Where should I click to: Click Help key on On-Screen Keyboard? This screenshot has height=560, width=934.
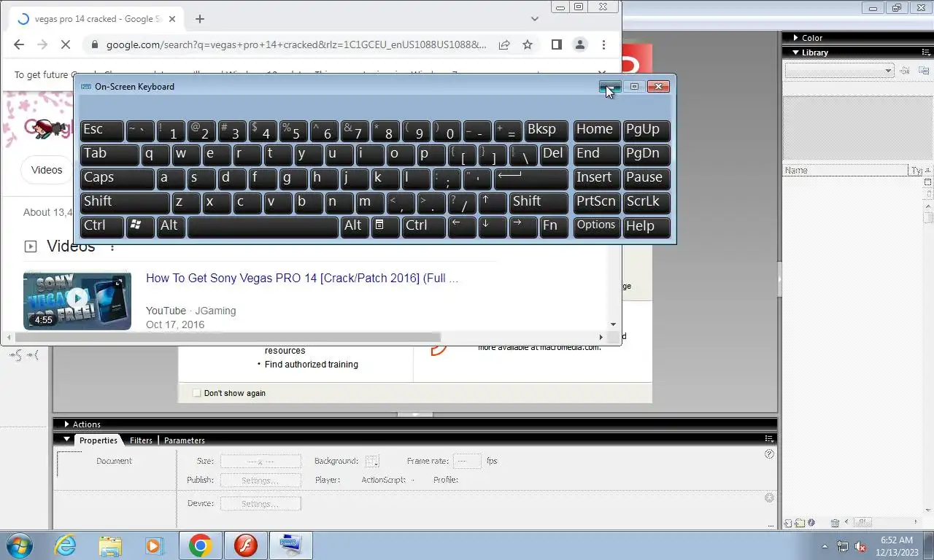click(x=647, y=226)
